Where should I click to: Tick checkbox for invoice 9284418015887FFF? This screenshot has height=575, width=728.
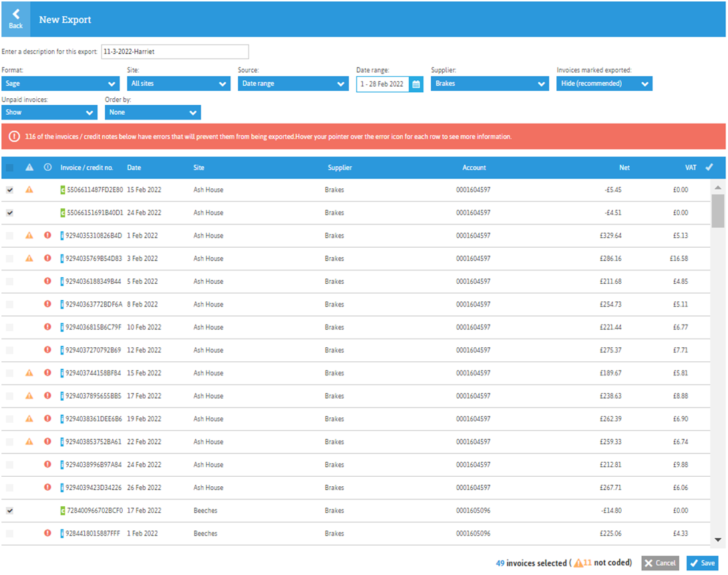click(10, 533)
